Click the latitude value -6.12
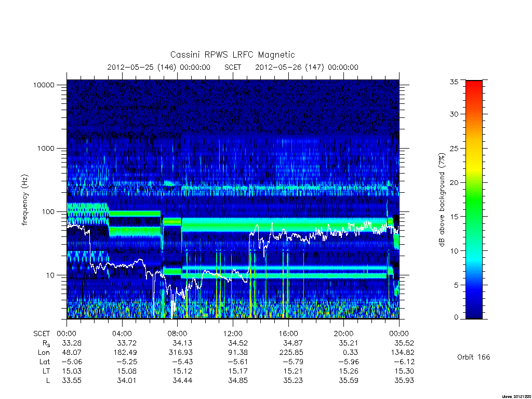 (x=404, y=362)
